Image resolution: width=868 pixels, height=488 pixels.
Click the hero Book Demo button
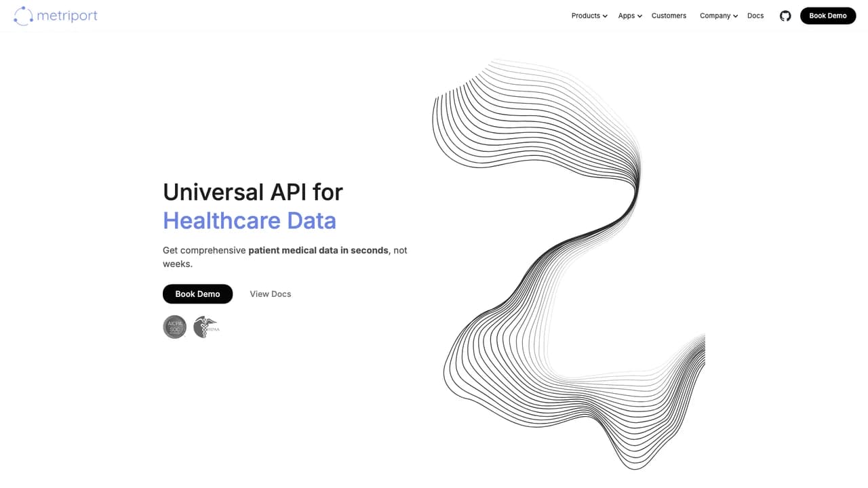point(197,293)
